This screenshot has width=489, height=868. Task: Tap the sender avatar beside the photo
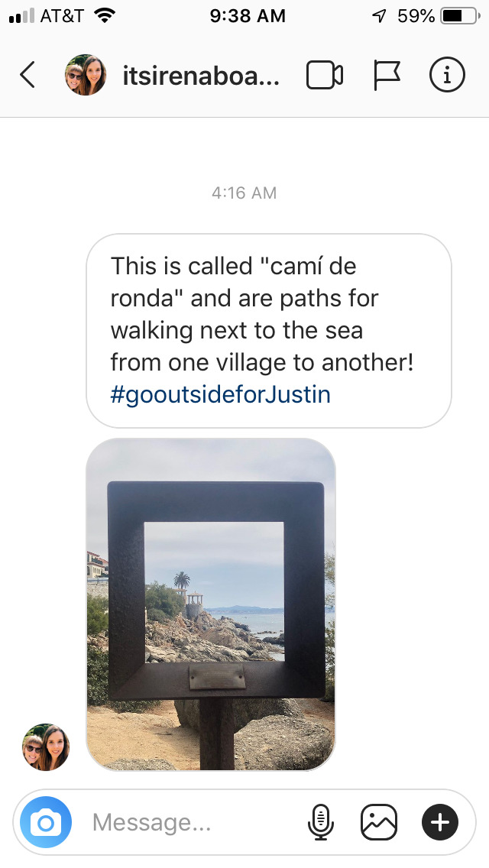46,747
